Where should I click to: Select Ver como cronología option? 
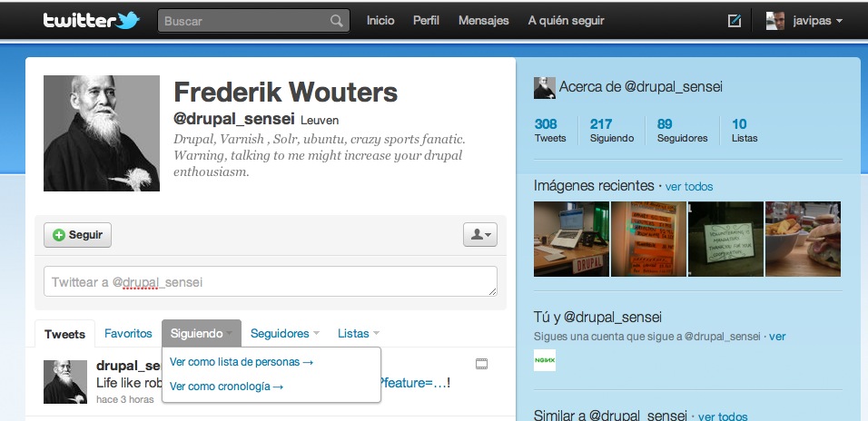tap(226, 387)
